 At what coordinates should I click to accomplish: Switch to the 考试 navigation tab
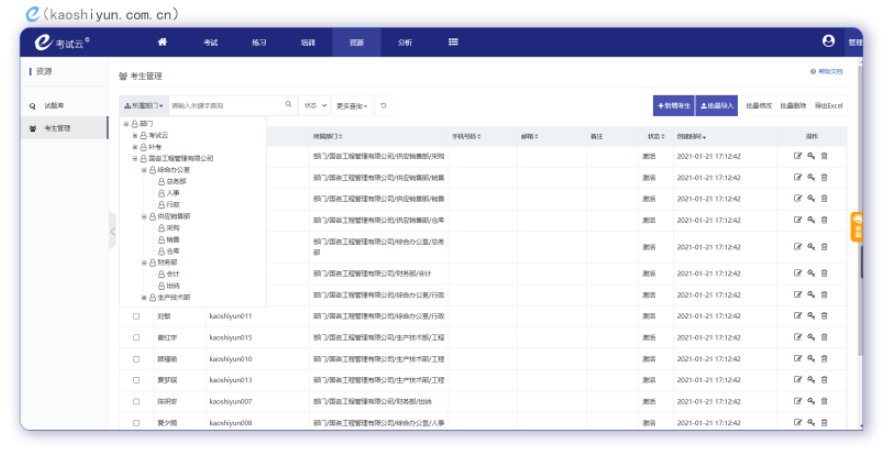[210, 42]
